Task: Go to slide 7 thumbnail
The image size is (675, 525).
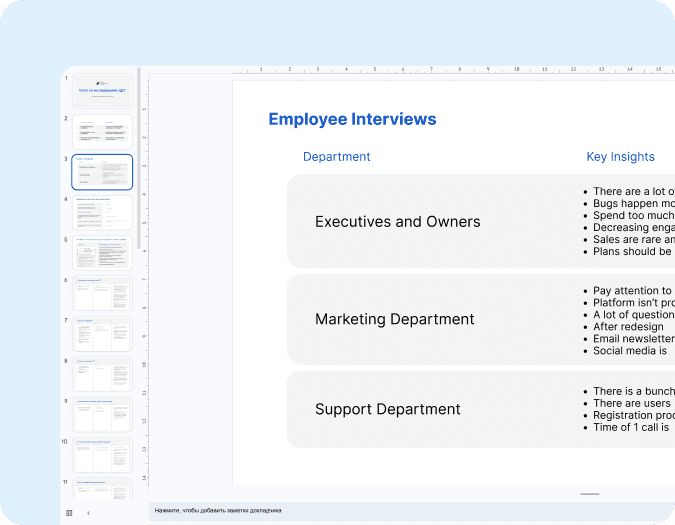Action: click(102, 334)
